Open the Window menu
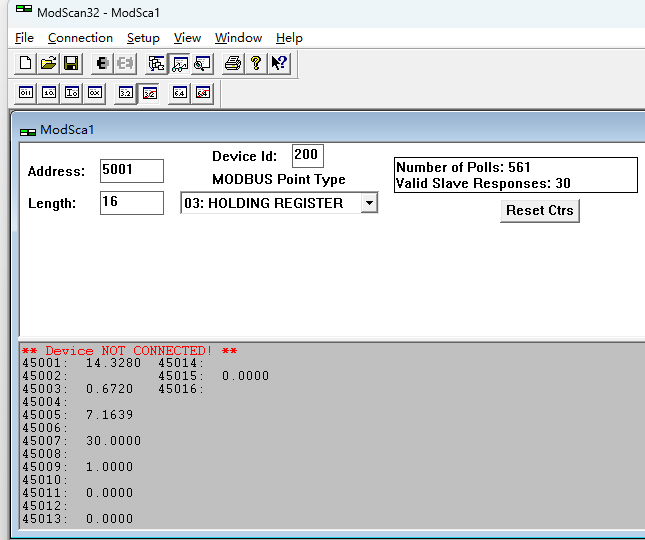This screenshot has width=645, height=540. tap(238, 38)
